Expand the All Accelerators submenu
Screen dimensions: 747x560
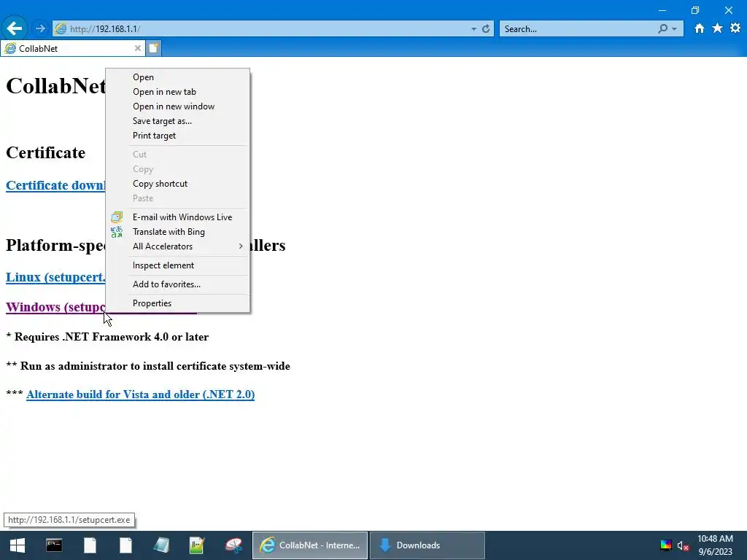(177, 246)
